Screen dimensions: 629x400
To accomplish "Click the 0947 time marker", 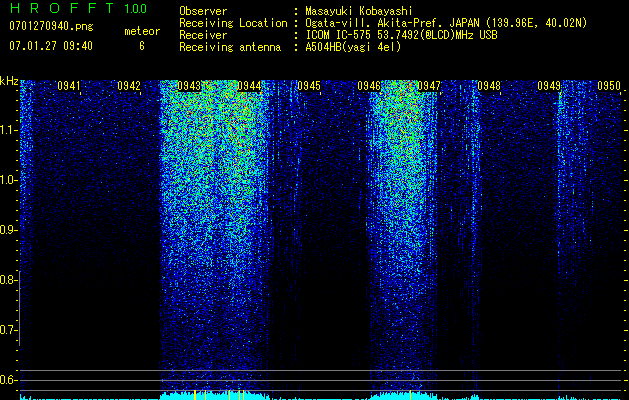I will 429,86.
